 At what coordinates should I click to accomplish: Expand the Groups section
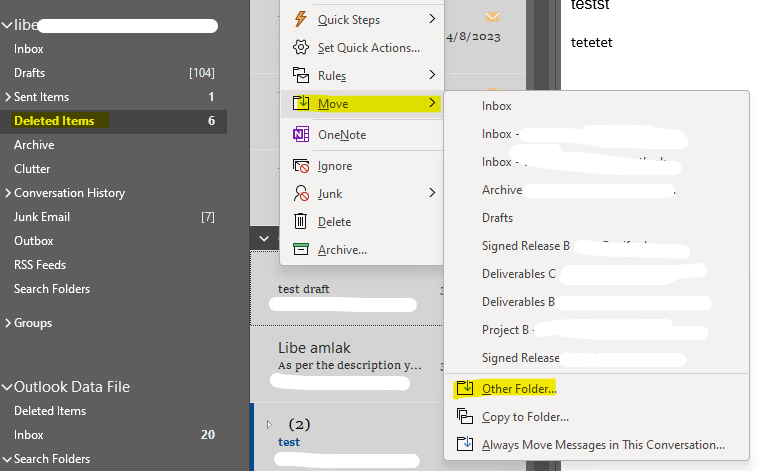7,323
